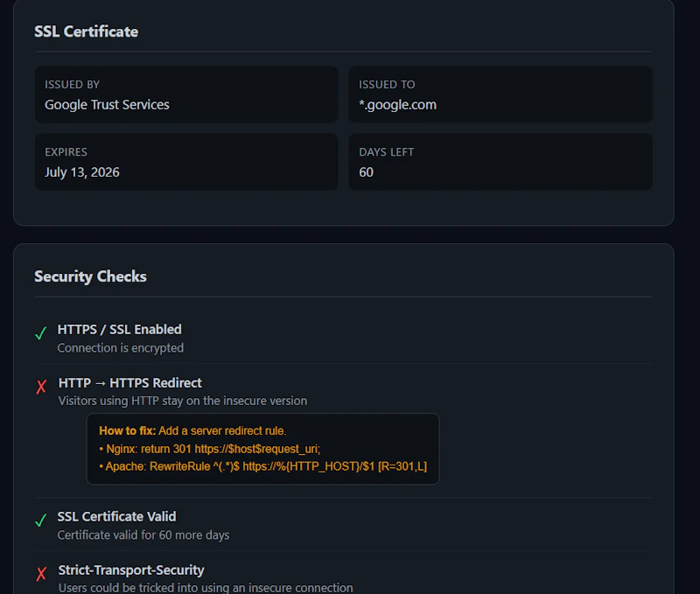Click the ISSUED BY label

pos(72,85)
